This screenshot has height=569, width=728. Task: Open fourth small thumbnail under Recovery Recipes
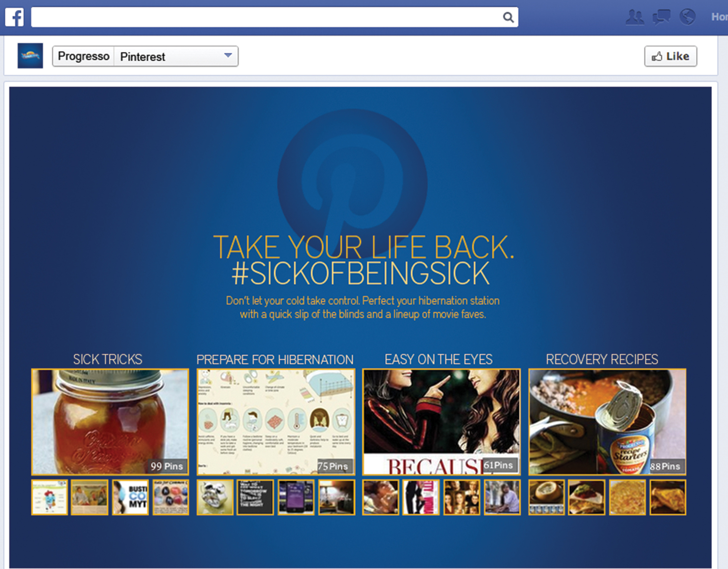pyautogui.click(x=668, y=498)
